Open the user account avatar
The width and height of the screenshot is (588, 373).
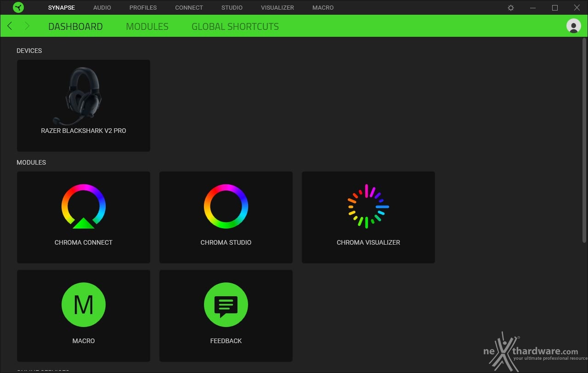coord(574,26)
